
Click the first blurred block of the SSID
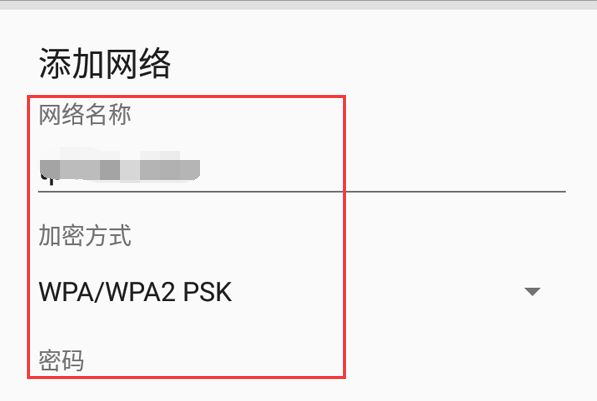point(50,169)
